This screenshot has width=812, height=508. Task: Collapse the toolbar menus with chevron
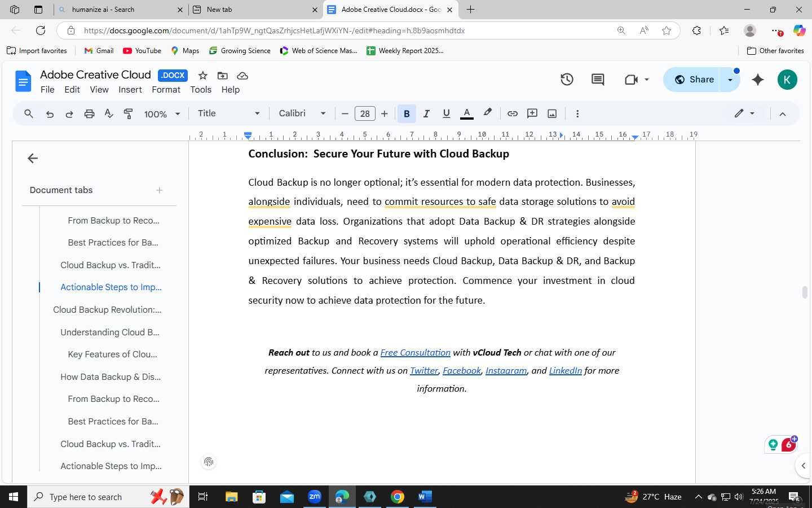tap(783, 114)
